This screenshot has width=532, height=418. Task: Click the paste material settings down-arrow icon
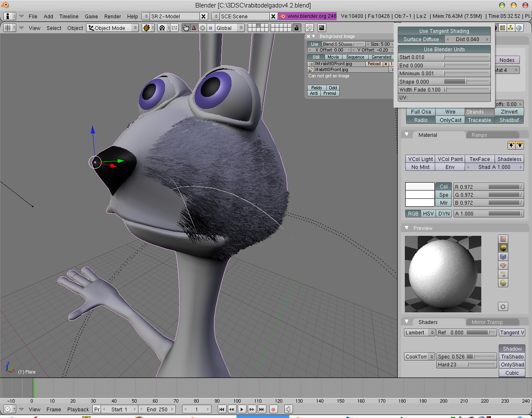click(520, 145)
